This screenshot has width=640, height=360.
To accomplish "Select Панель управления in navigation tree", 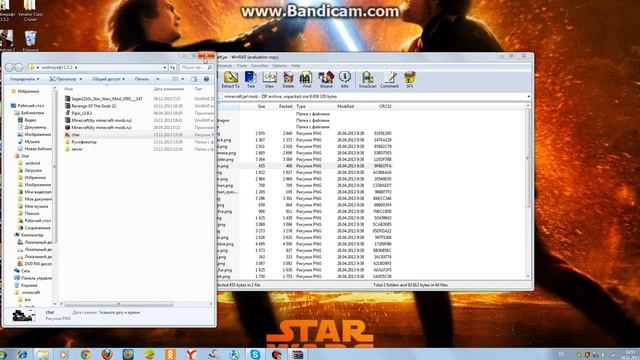I will point(33,278).
